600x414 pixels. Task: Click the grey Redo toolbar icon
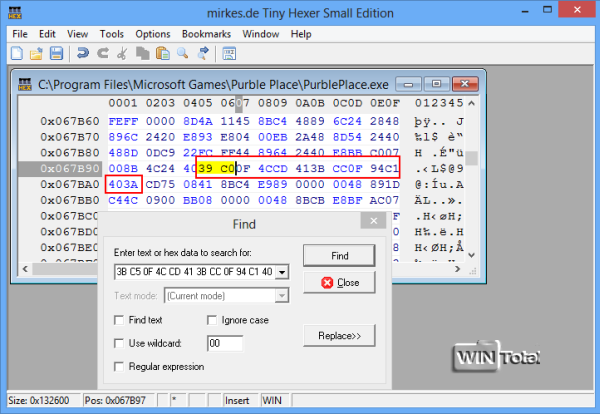[x=103, y=53]
